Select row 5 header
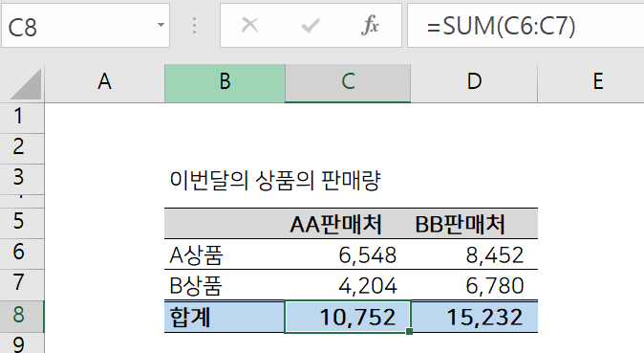The image size is (644, 353). (22, 223)
